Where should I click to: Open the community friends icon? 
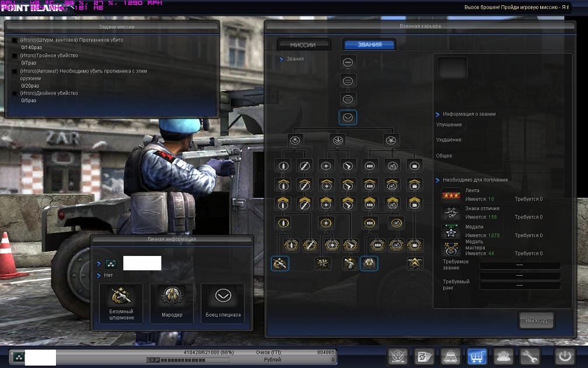click(x=503, y=356)
